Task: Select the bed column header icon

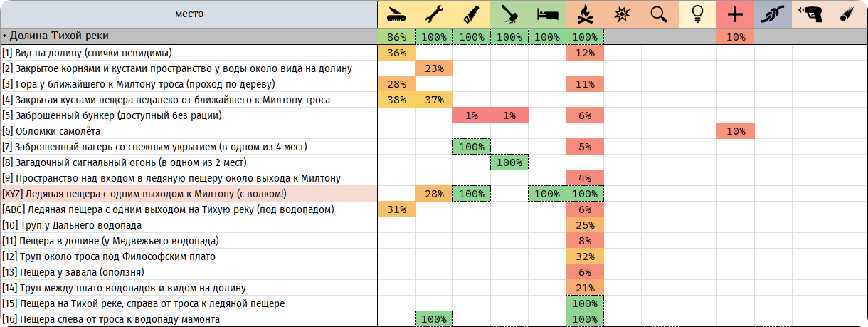Action: click(x=547, y=14)
